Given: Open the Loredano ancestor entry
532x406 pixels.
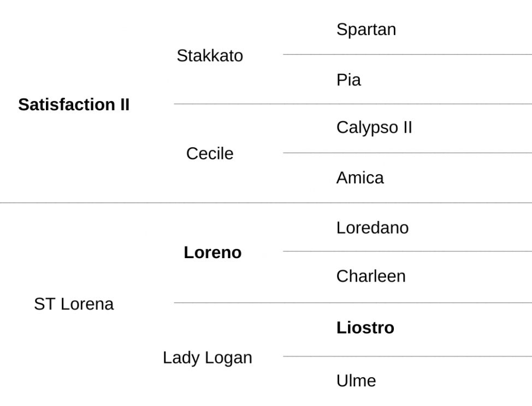Looking at the screenshot, I should (x=373, y=228).
